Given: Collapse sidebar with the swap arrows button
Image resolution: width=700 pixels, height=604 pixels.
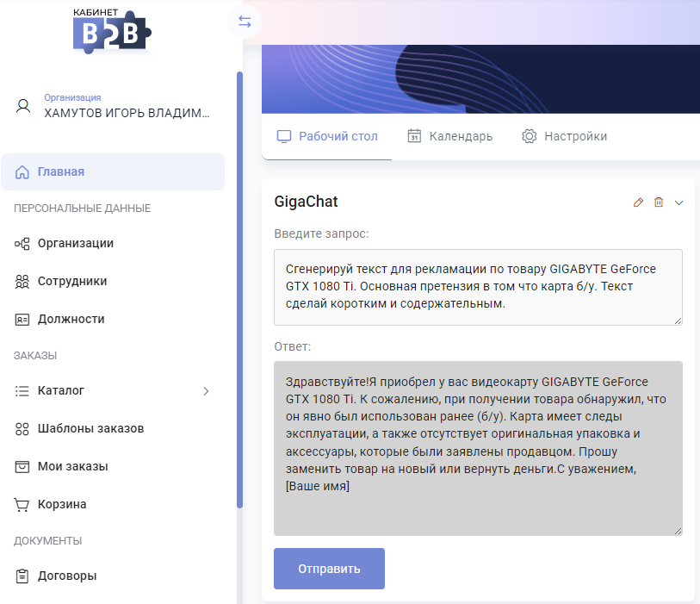Looking at the screenshot, I should click(x=245, y=22).
